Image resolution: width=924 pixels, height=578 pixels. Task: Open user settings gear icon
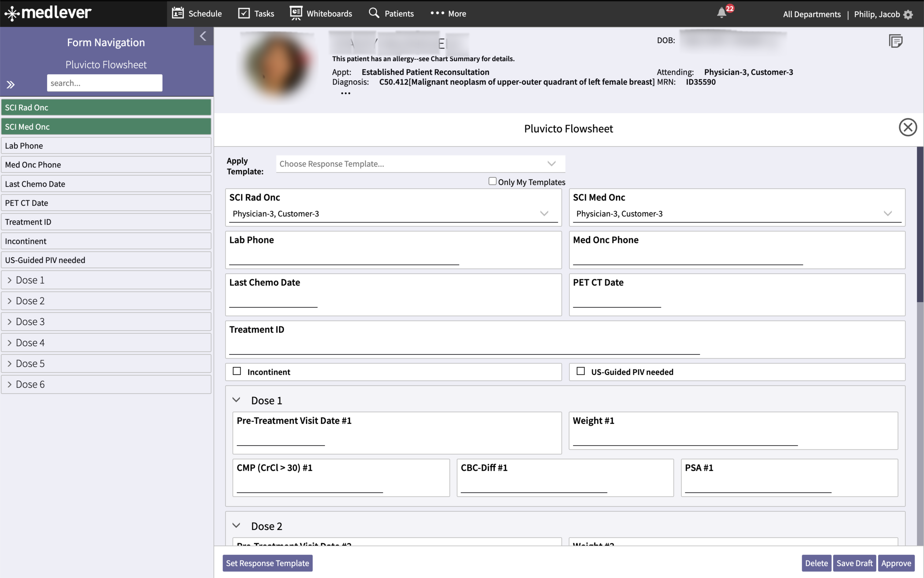coord(908,15)
